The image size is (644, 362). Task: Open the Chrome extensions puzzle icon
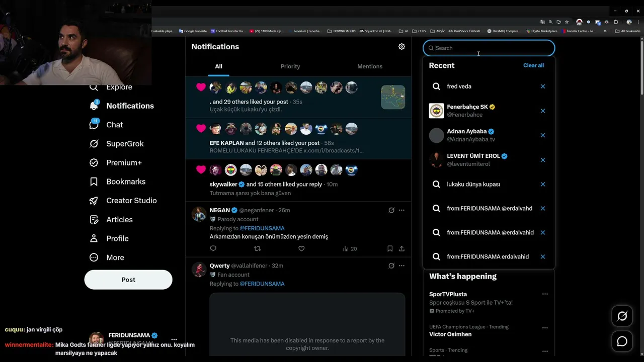pyautogui.click(x=615, y=22)
